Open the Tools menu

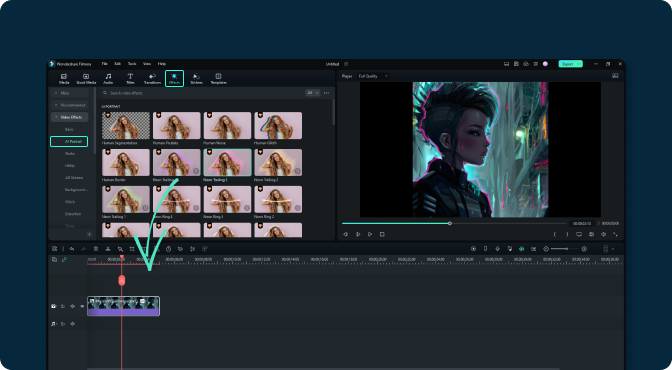coord(132,64)
